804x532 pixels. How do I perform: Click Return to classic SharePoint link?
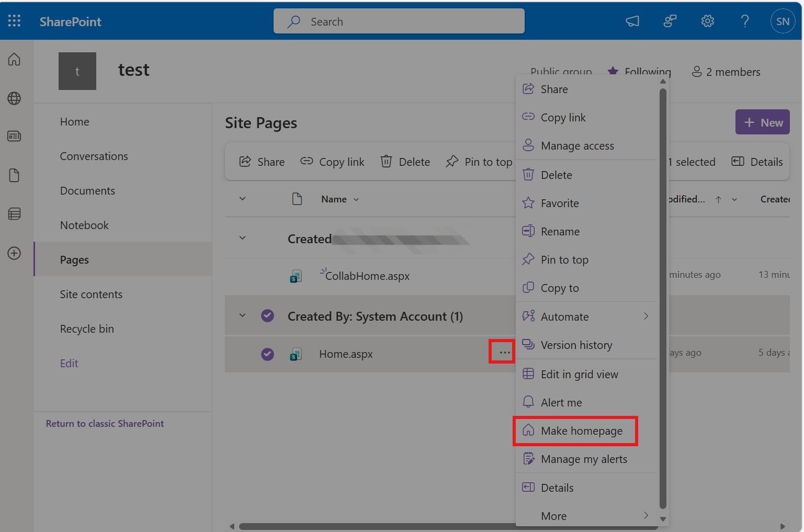pyautogui.click(x=105, y=424)
